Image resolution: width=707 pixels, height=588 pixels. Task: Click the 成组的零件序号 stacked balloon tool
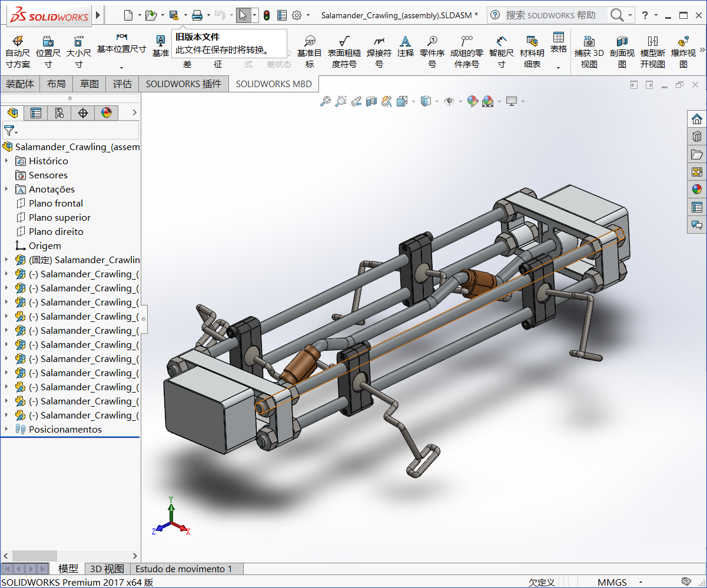467,51
